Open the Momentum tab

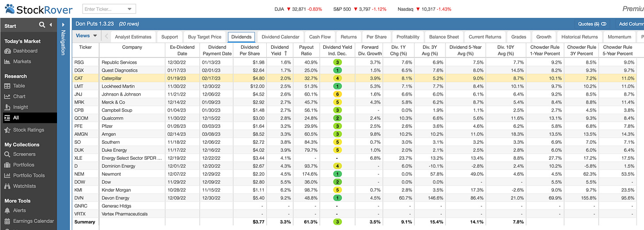pos(619,37)
